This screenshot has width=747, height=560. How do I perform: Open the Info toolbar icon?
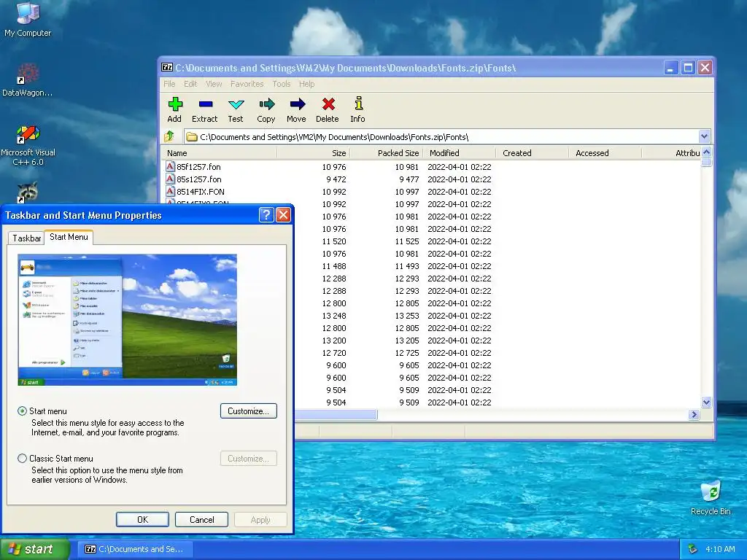coord(358,110)
